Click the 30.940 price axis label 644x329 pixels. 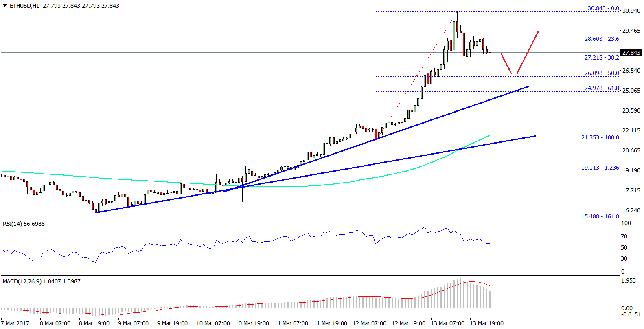click(631, 11)
